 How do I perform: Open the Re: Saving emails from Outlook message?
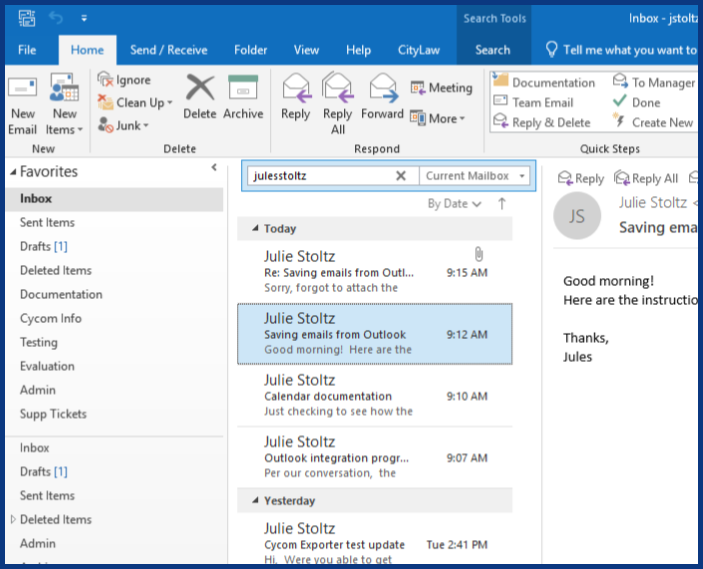[374, 272]
